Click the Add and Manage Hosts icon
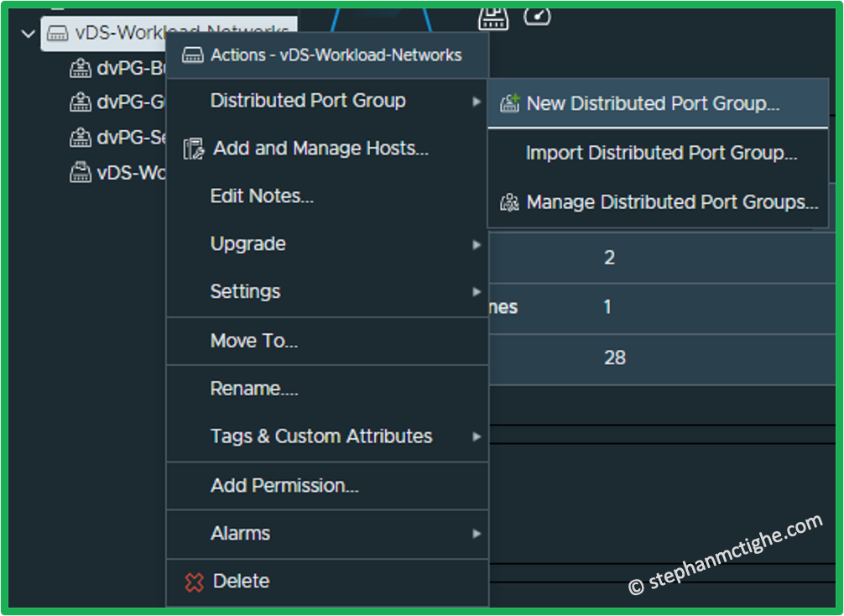Image resolution: width=844 pixels, height=616 pixels. 194,149
